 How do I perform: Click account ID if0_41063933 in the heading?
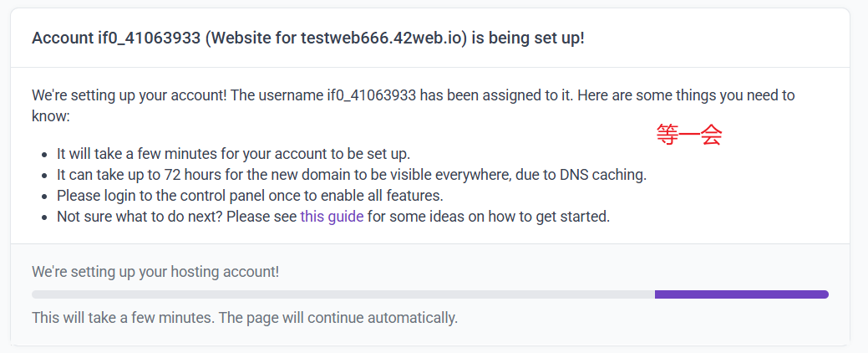[x=149, y=39]
